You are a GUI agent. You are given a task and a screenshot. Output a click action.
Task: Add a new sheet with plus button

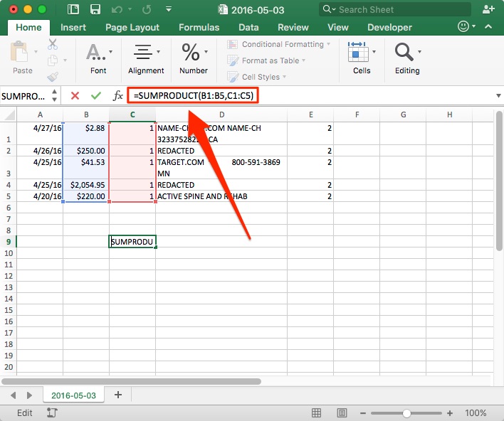click(118, 395)
